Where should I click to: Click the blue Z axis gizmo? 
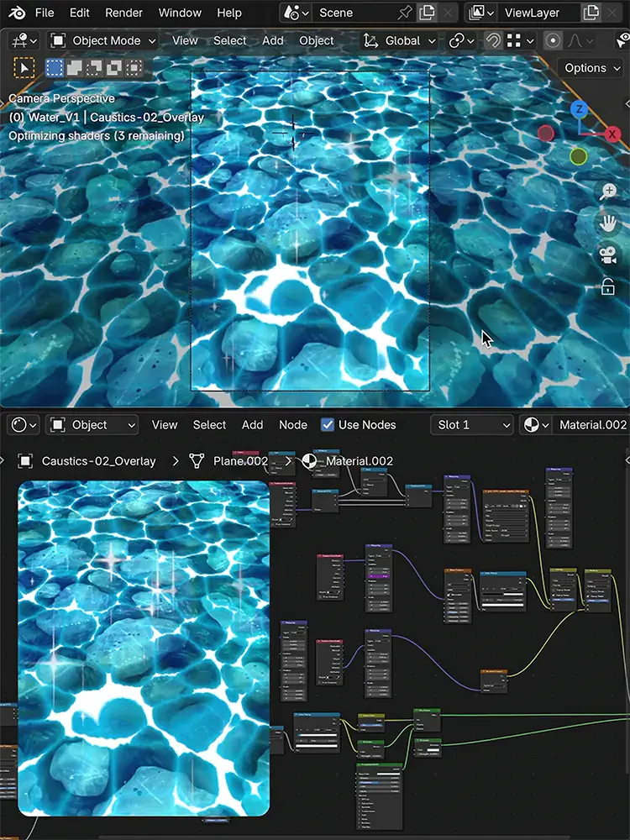point(579,110)
